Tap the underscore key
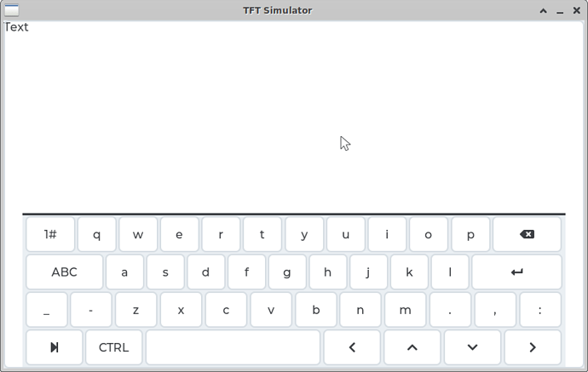The height and width of the screenshot is (372, 588). click(x=47, y=310)
